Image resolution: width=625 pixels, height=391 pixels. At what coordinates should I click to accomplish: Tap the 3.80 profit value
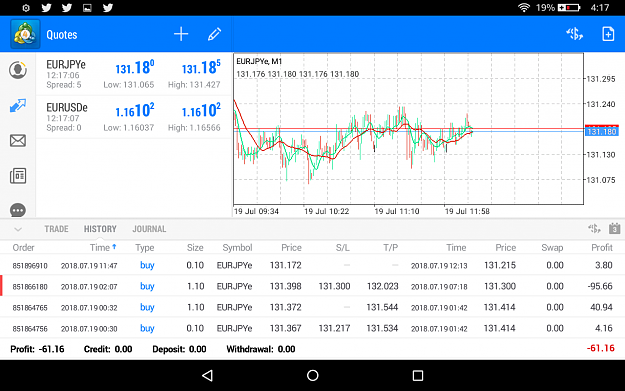tap(603, 265)
